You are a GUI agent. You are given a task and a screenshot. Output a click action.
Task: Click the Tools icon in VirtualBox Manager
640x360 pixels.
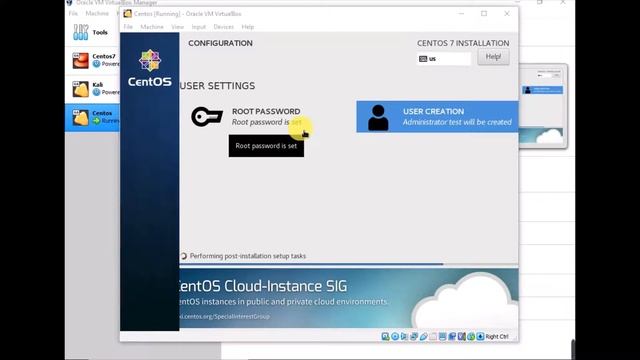[x=80, y=32]
